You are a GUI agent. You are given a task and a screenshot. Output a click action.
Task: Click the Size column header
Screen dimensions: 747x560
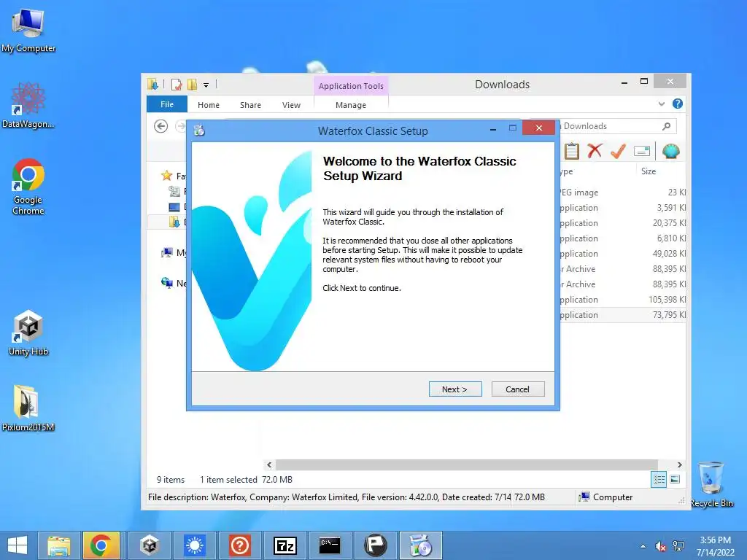[649, 171]
